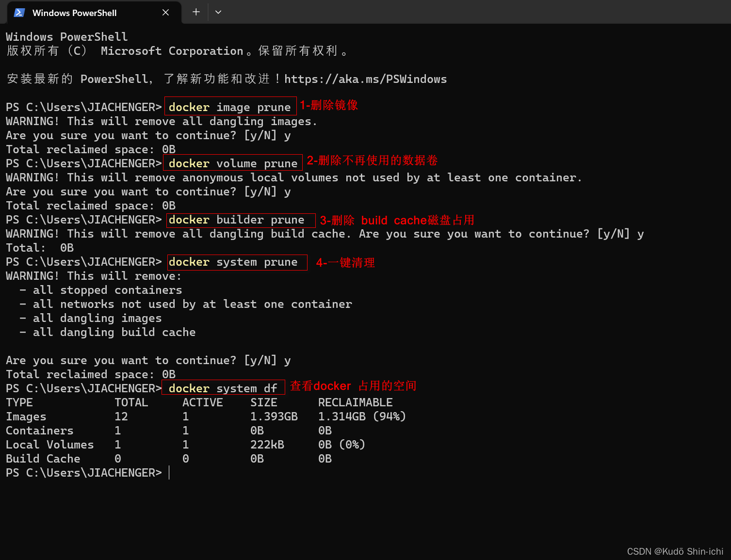Click the Microsoft Corporation copyright line
The width and height of the screenshot is (731, 560).
pyautogui.click(x=177, y=51)
